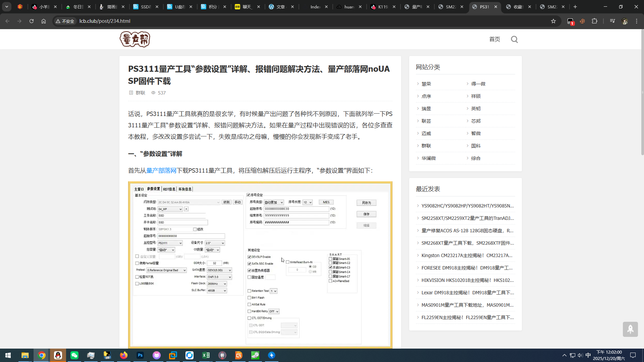The width and height of the screenshot is (644, 362).
Task: Click the 量产帮 site logo
Action: click(135, 39)
